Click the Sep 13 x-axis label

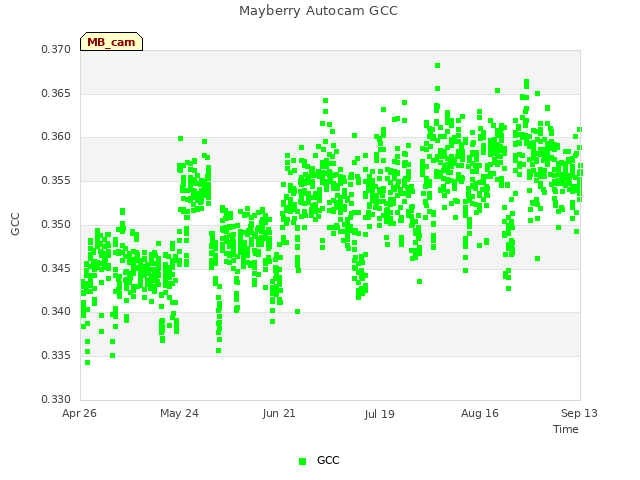[579, 413]
